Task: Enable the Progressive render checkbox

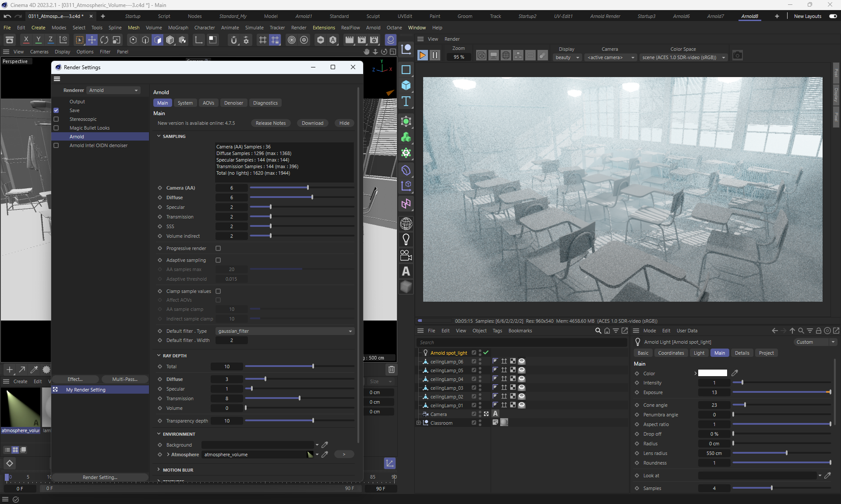Action: coord(218,248)
